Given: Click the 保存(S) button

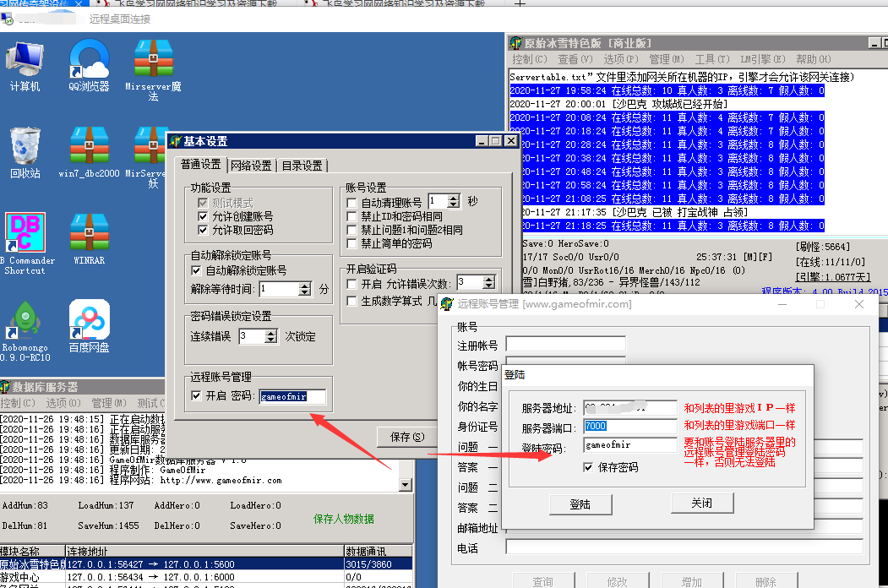Looking at the screenshot, I should click(407, 437).
